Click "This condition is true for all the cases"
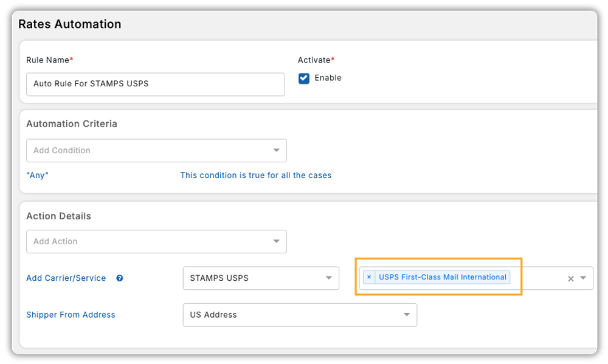The image size is (608, 364). 255,175
